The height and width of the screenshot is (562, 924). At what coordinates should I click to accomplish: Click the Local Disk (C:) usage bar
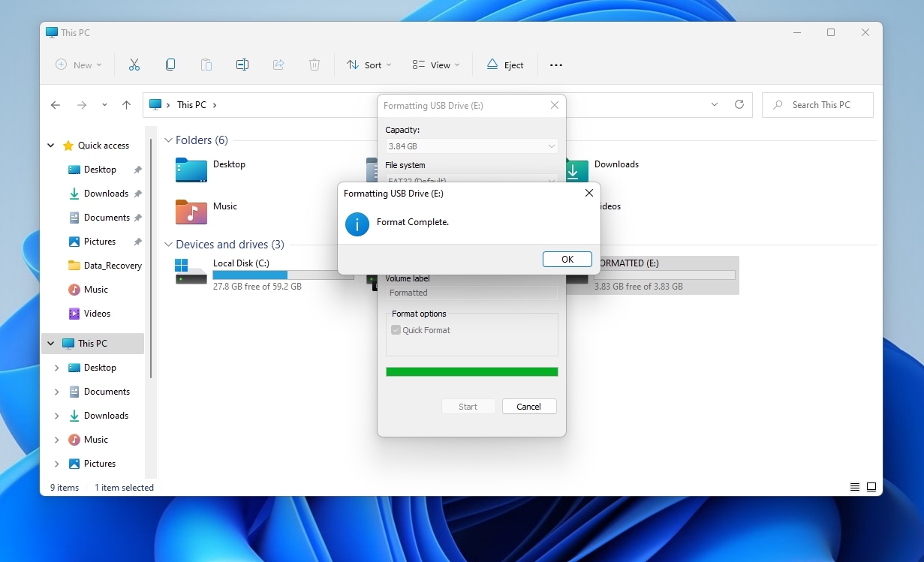tap(283, 275)
